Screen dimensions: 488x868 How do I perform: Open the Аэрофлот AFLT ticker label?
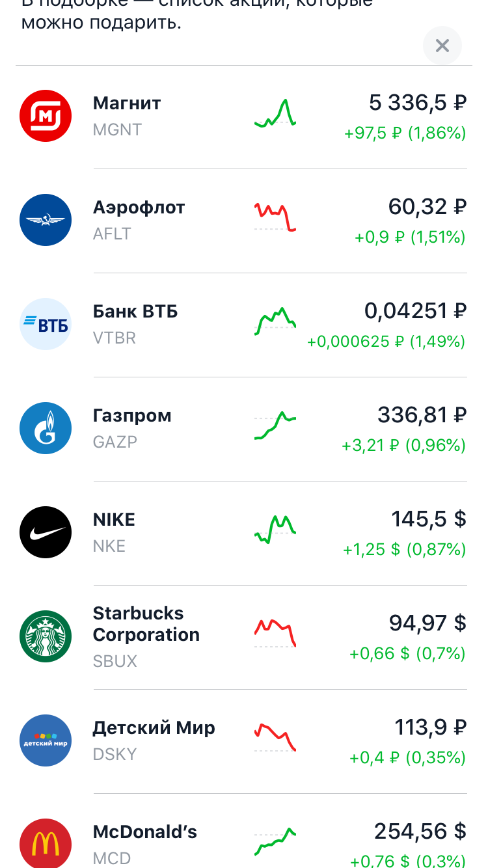[x=112, y=234]
